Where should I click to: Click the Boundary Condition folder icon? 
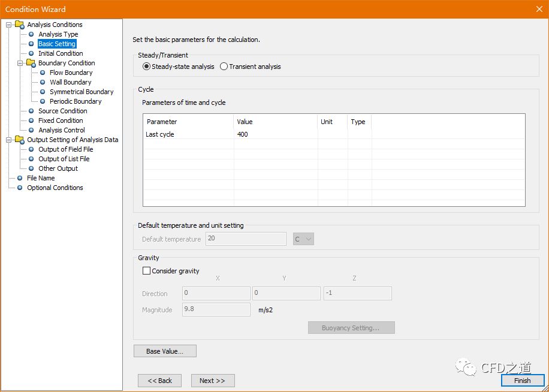(x=31, y=63)
